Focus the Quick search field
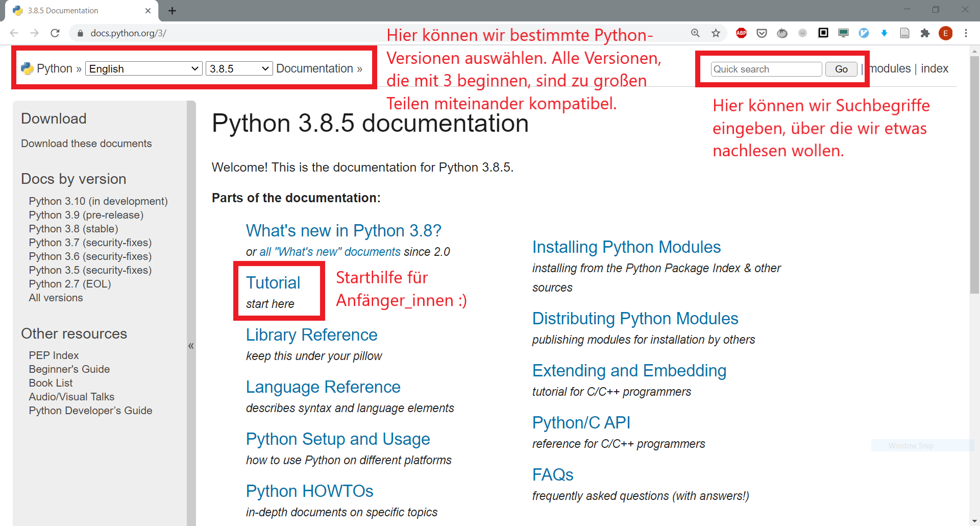Image resolution: width=980 pixels, height=526 pixels. 766,69
